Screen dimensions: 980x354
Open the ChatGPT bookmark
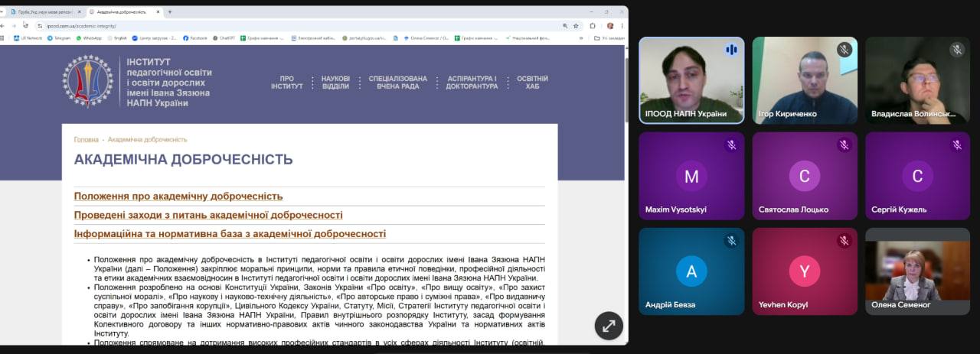click(x=224, y=37)
